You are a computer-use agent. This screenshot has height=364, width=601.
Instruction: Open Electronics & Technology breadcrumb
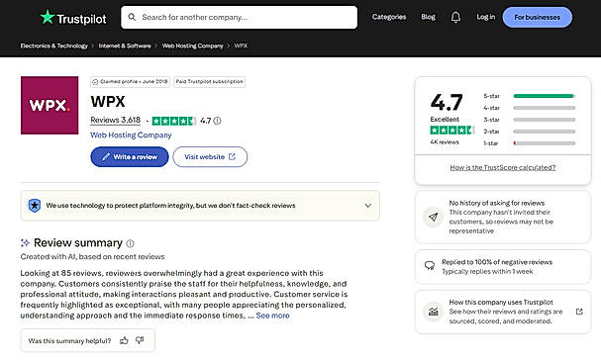(x=54, y=45)
